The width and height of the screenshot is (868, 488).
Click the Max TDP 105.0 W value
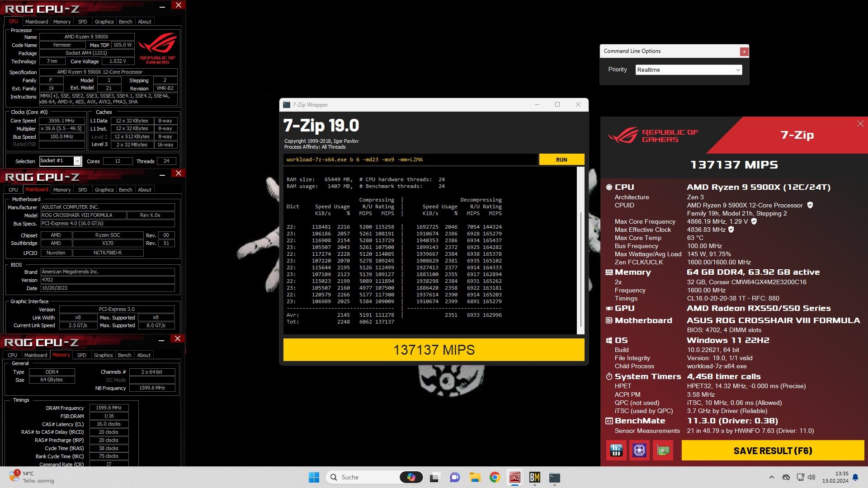coord(123,45)
